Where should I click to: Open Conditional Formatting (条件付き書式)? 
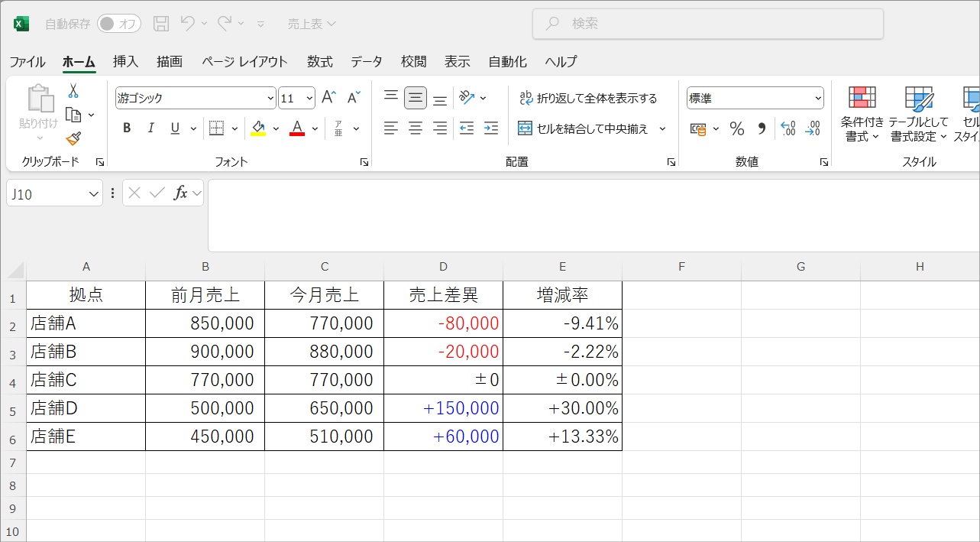[862, 114]
